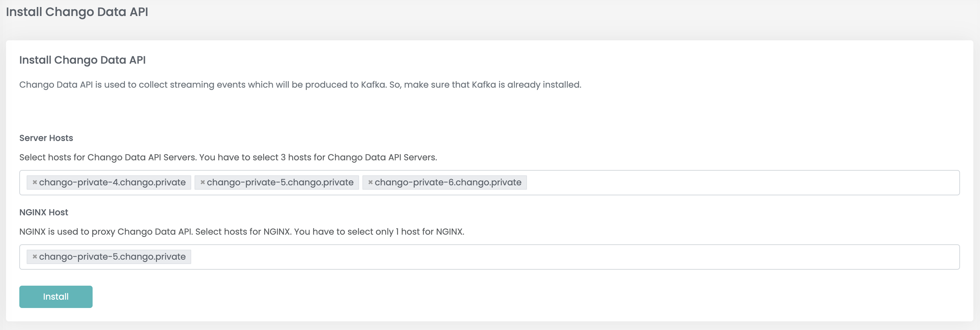Viewport: 980px width, 330px height.
Task: Click the Install Chango Data API page title
Action: 77,12
